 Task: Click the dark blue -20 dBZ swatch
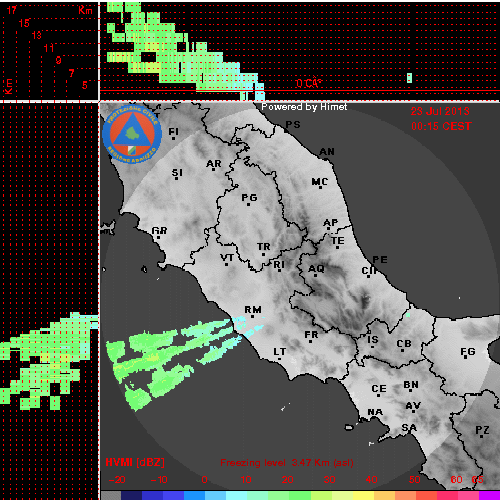tap(132, 495)
